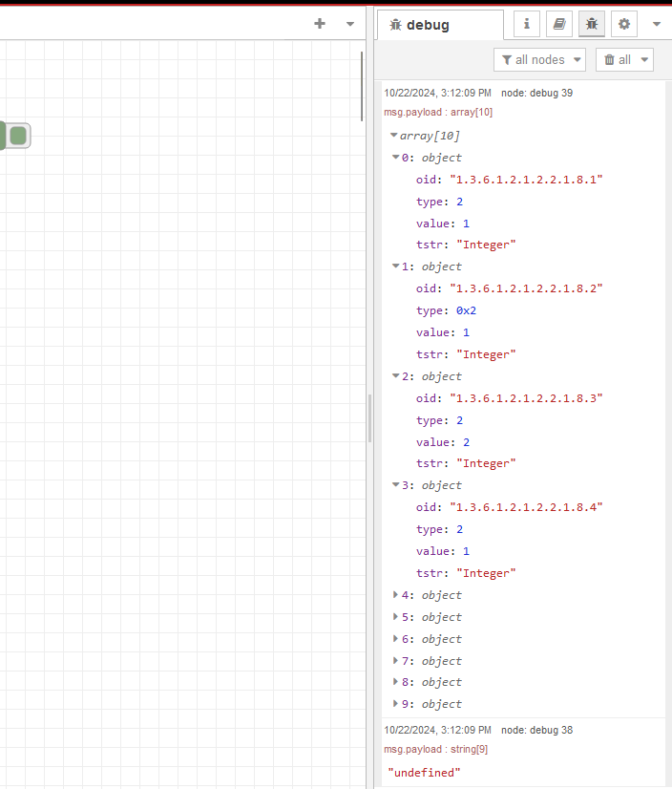Open the info sidebar tab icon
The width and height of the screenshot is (672, 789).
pos(527,24)
